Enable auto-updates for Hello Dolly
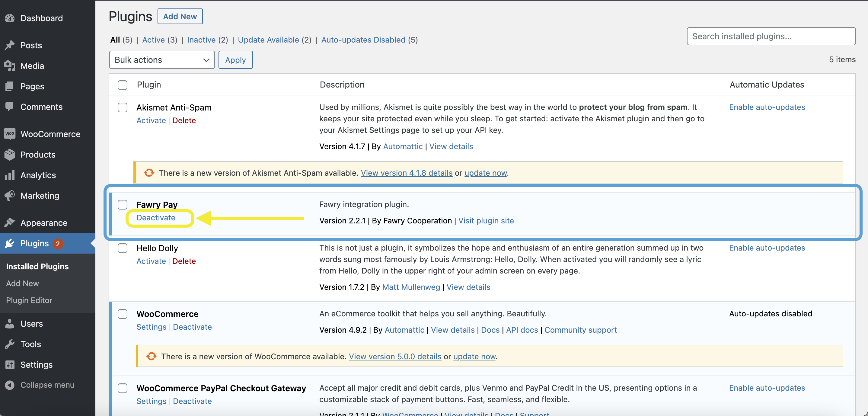 [x=767, y=248]
